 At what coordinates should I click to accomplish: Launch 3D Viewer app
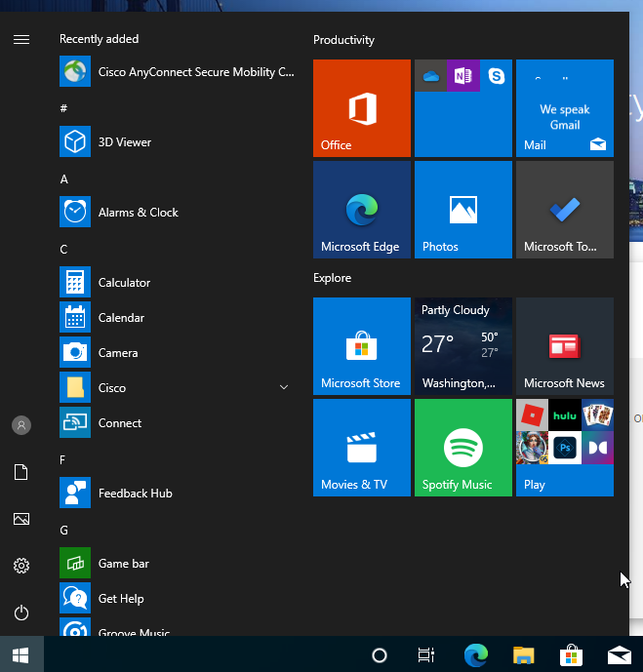[x=177, y=141]
